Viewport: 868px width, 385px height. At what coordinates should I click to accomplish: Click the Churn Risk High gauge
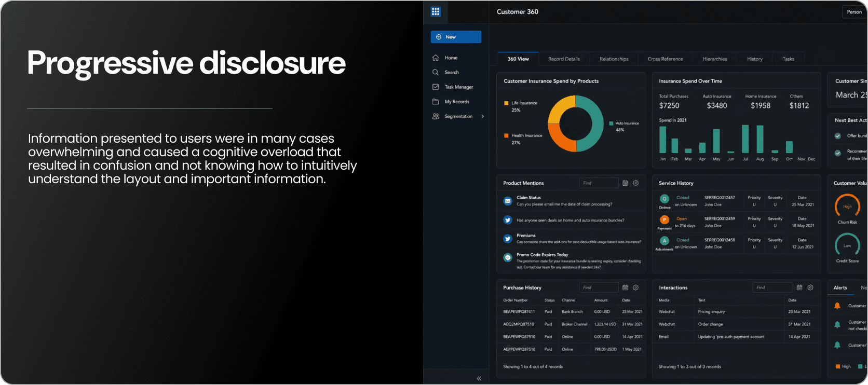[847, 206]
